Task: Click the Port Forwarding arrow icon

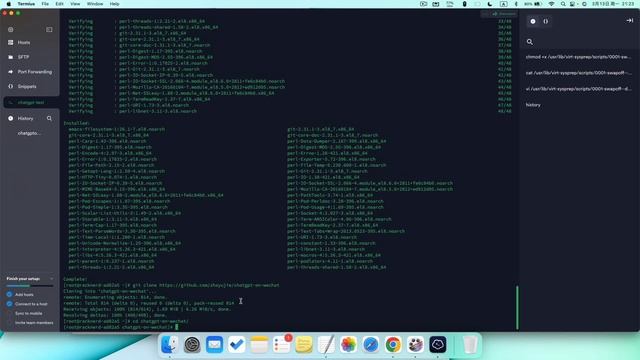Action: coord(11,72)
